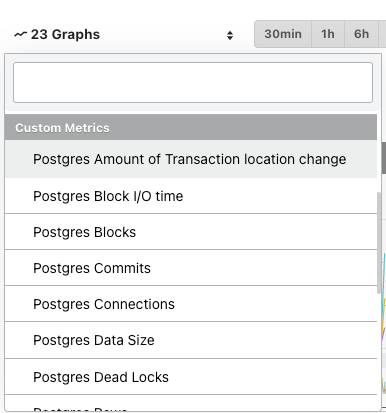Click the partially hidden button after 6h

[382, 34]
